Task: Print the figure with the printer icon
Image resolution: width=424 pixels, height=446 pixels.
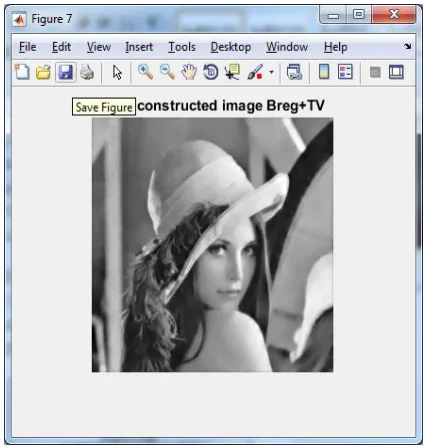Action: (87, 72)
